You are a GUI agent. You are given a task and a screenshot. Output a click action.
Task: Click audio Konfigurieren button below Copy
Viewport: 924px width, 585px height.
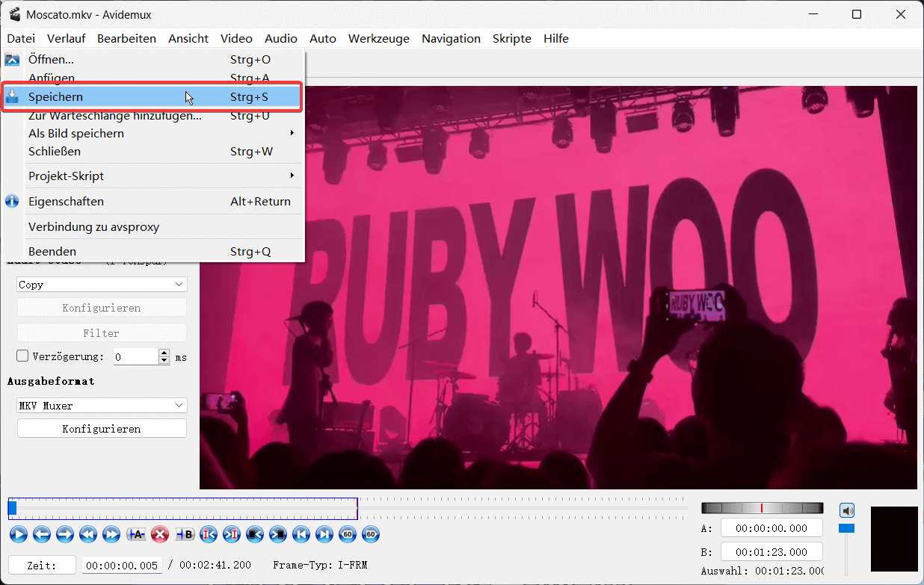click(x=102, y=308)
